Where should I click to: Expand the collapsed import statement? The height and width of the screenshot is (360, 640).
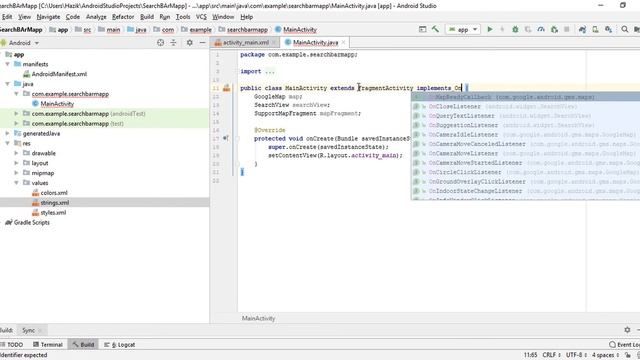[x=269, y=71]
